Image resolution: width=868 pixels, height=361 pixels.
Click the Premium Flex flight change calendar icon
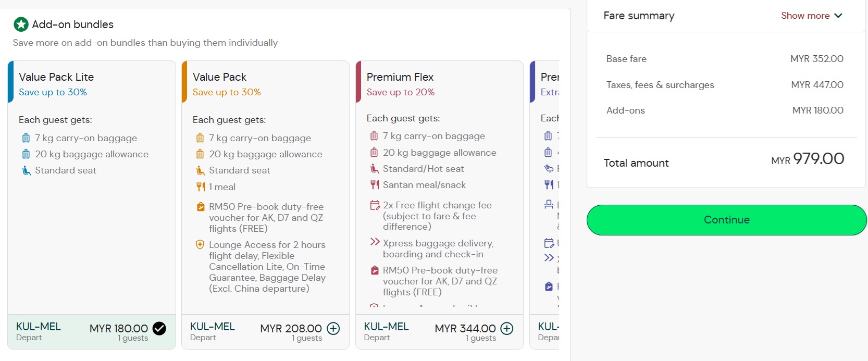click(375, 205)
